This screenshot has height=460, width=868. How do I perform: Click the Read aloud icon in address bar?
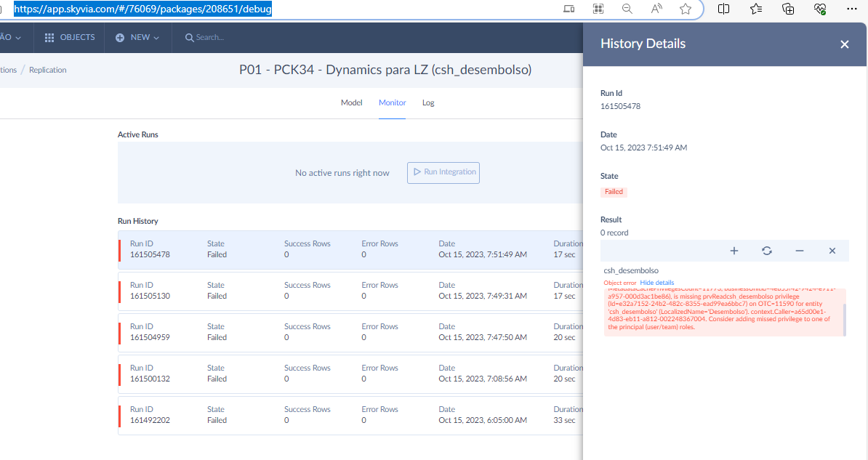[x=656, y=9]
